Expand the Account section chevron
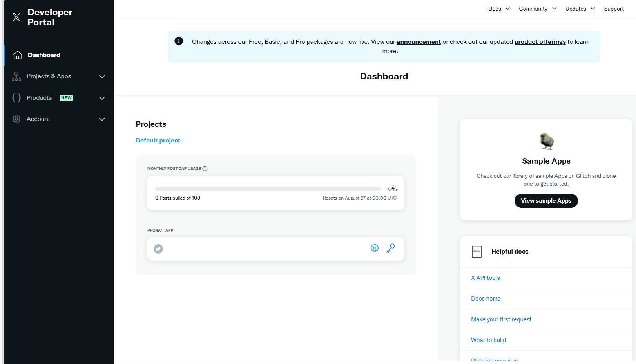636x364 pixels. [x=102, y=119]
